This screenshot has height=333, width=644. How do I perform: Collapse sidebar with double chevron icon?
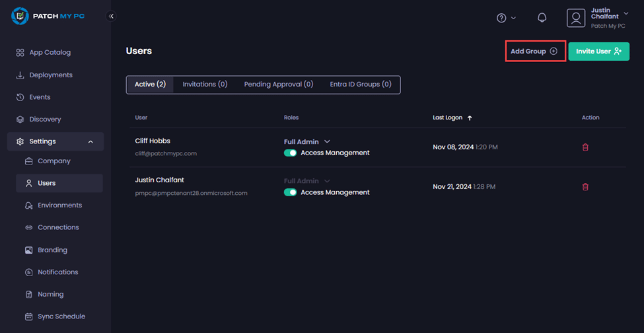pyautogui.click(x=111, y=17)
